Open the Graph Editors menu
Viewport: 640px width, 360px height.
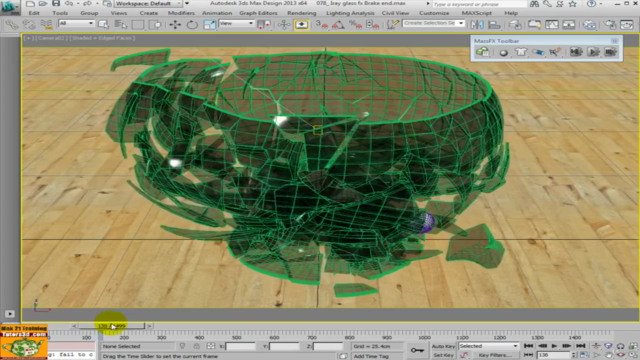(258, 13)
